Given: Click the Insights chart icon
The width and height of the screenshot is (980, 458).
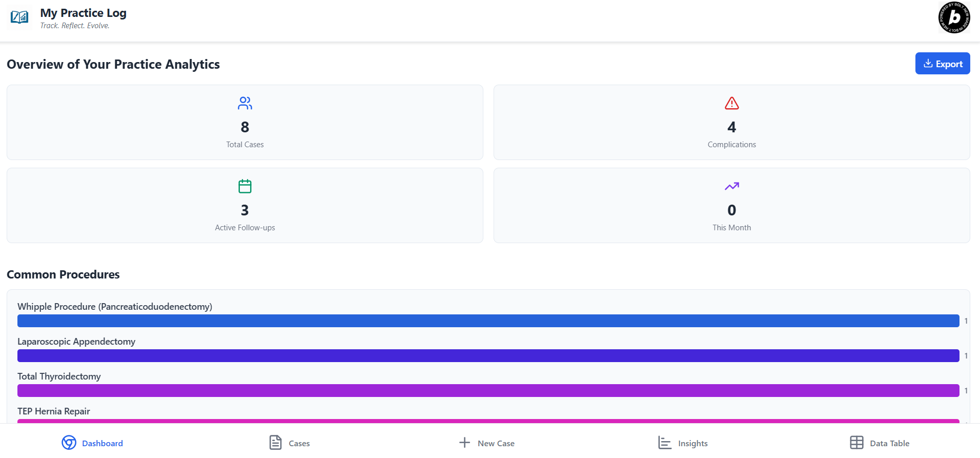Looking at the screenshot, I should (x=665, y=443).
